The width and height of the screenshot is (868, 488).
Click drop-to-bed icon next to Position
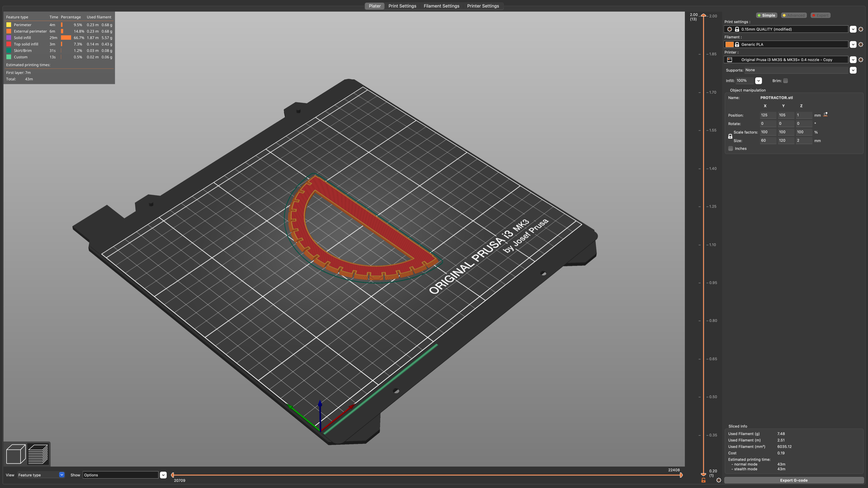pyautogui.click(x=826, y=115)
